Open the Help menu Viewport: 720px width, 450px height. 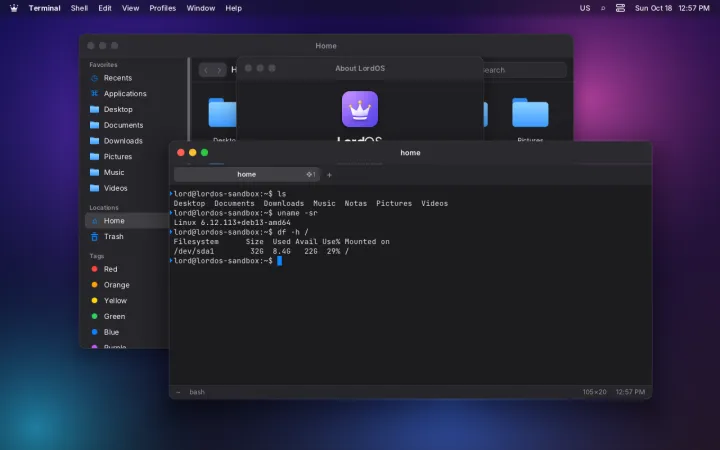[x=233, y=8]
